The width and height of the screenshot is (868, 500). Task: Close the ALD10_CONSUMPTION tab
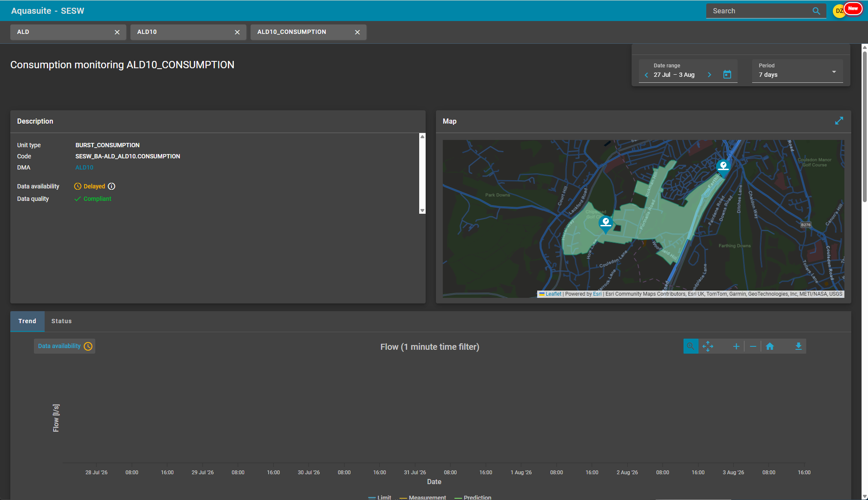coord(357,32)
